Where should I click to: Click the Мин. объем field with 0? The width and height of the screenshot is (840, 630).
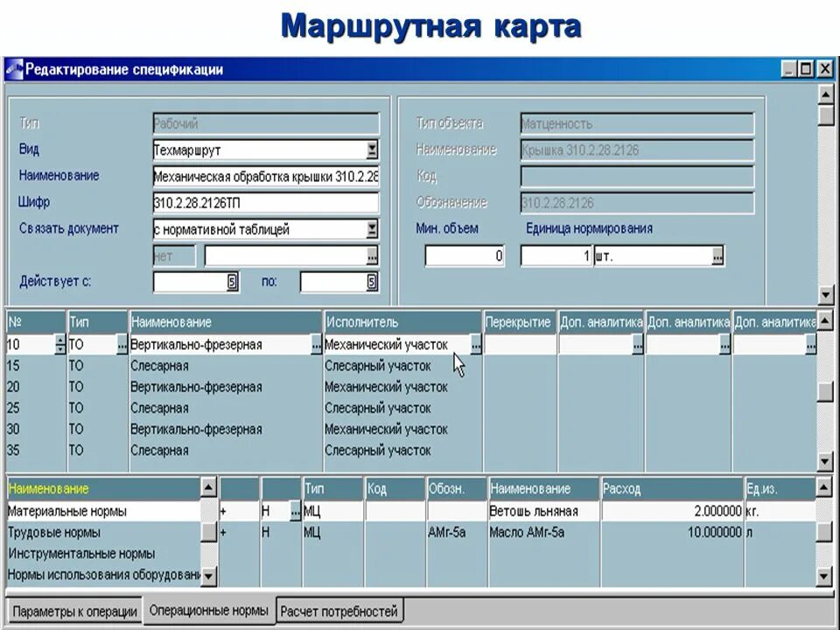point(465,256)
